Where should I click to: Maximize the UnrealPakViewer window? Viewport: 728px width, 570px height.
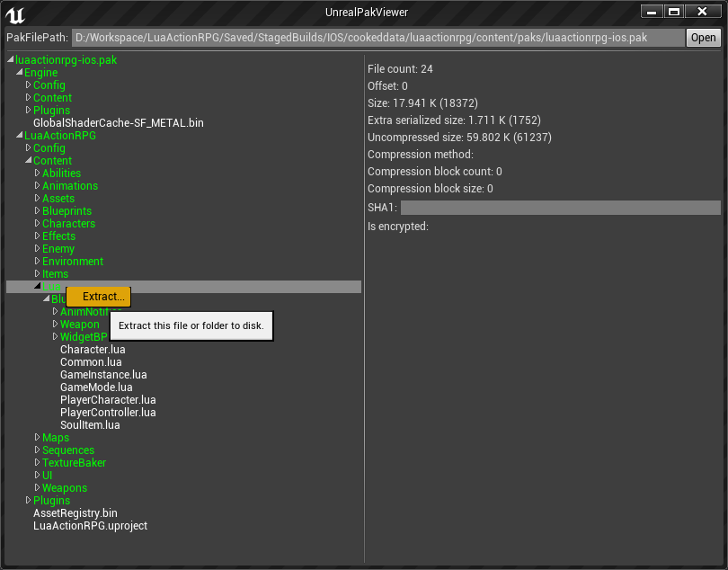pos(674,12)
